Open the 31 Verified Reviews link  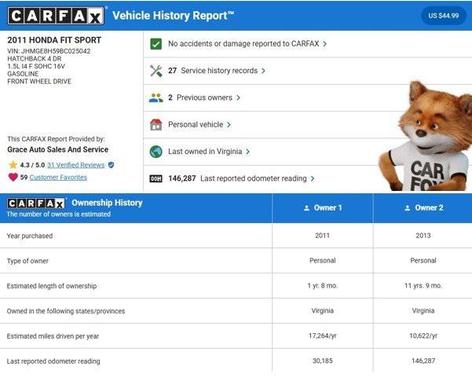pos(76,165)
